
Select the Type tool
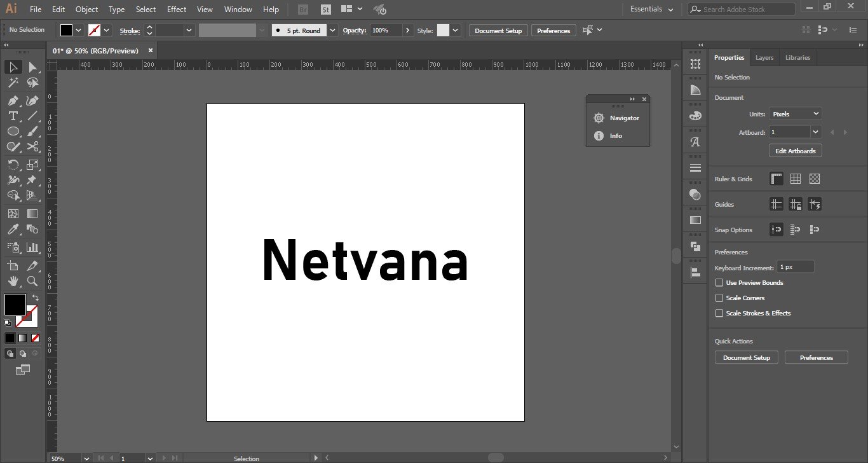click(13, 116)
